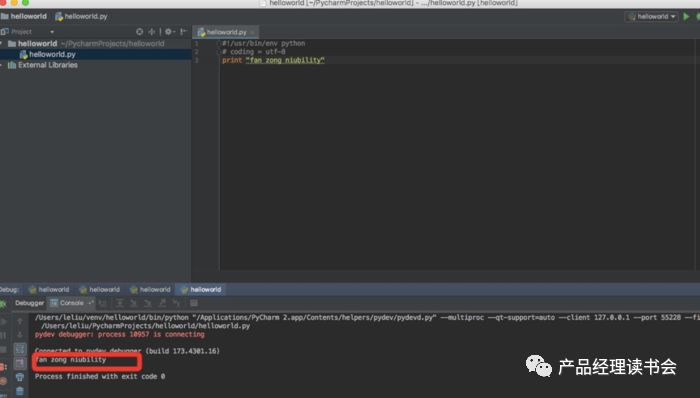The width and height of the screenshot is (700, 398).
Task: Click the Step Into My Code icon
Action: click(148, 303)
